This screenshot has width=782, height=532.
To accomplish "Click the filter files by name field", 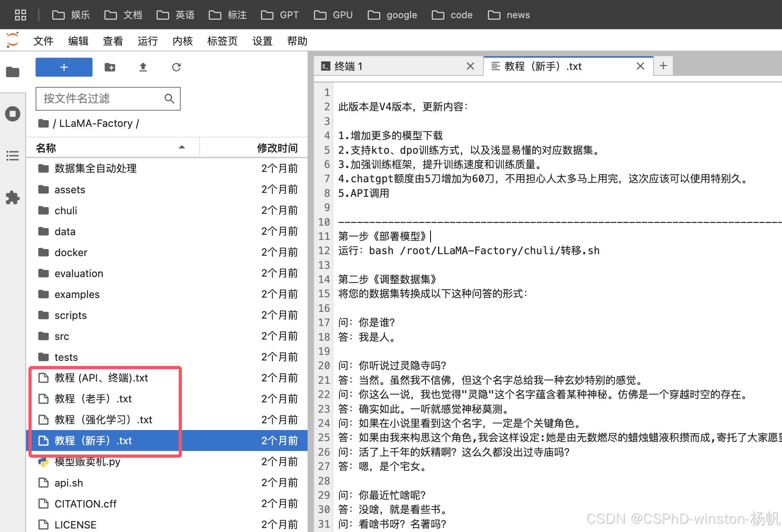I will 101,99.
